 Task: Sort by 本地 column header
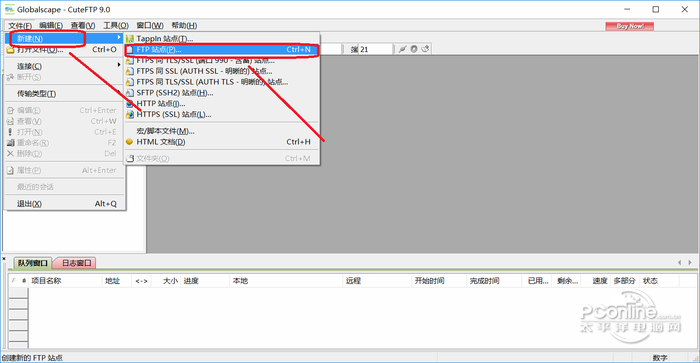point(286,281)
